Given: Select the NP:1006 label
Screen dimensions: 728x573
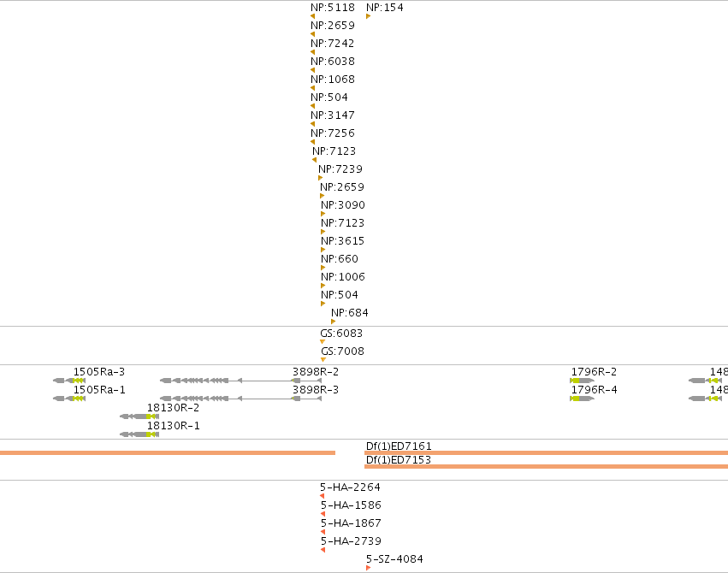Looking at the screenshot, I should pyautogui.click(x=343, y=277).
